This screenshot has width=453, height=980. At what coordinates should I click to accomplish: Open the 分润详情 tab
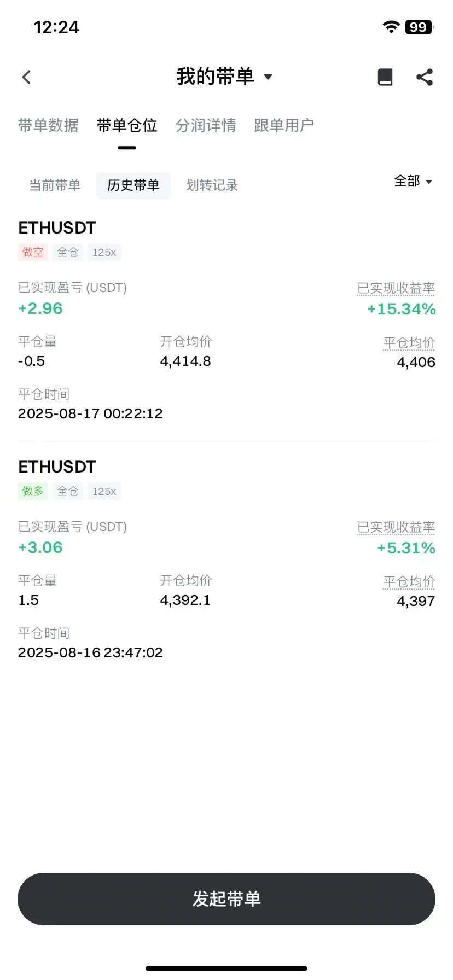206,125
